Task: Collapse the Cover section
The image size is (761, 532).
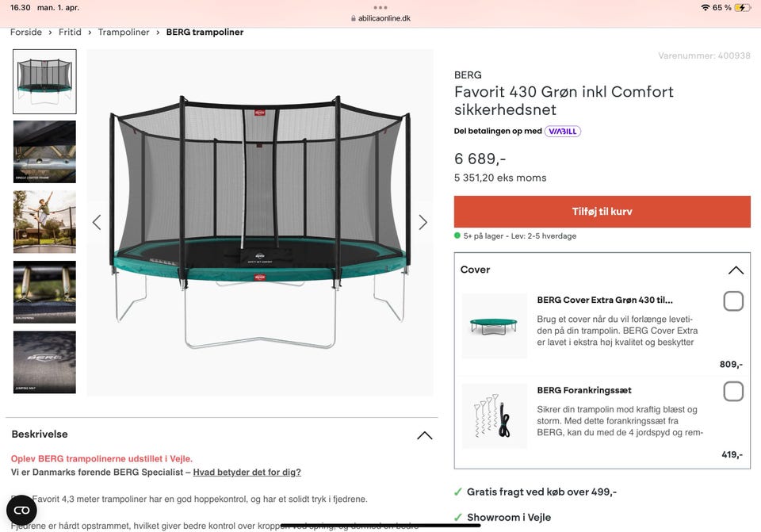Action: pos(735,270)
